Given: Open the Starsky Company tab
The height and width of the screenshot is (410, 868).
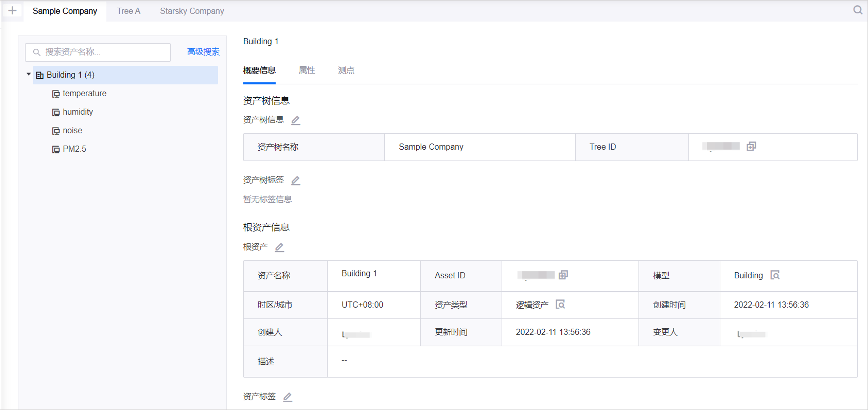Looking at the screenshot, I should pos(192,11).
